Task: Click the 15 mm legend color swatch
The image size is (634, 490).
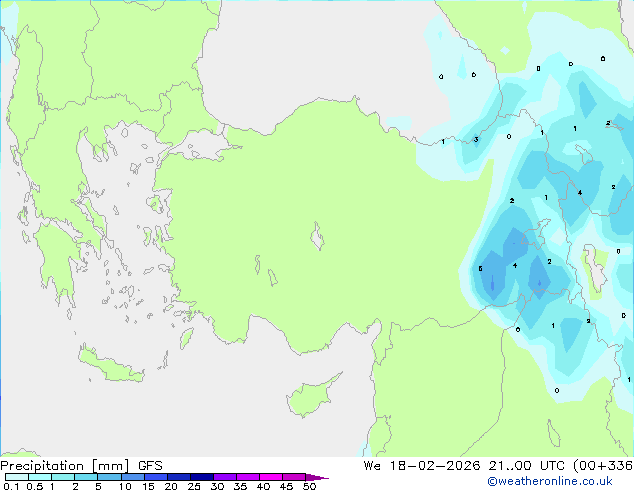Action: click(155, 477)
